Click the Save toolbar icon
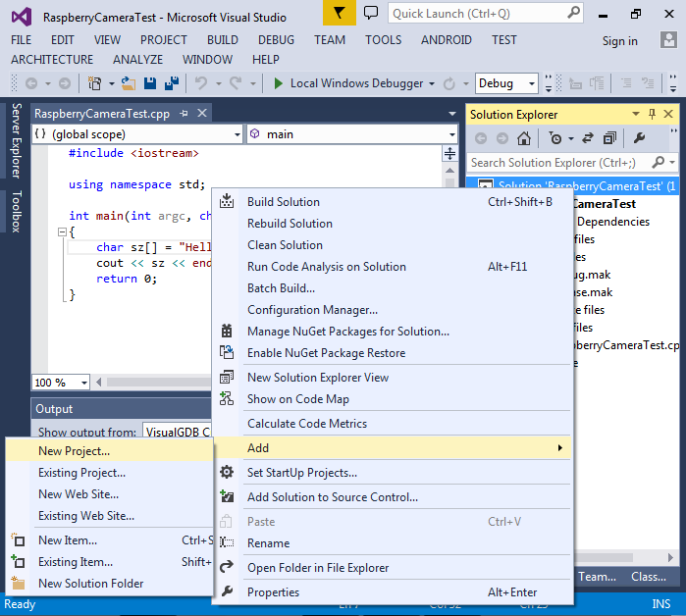Screen dimensions: 686x616 point(150,83)
